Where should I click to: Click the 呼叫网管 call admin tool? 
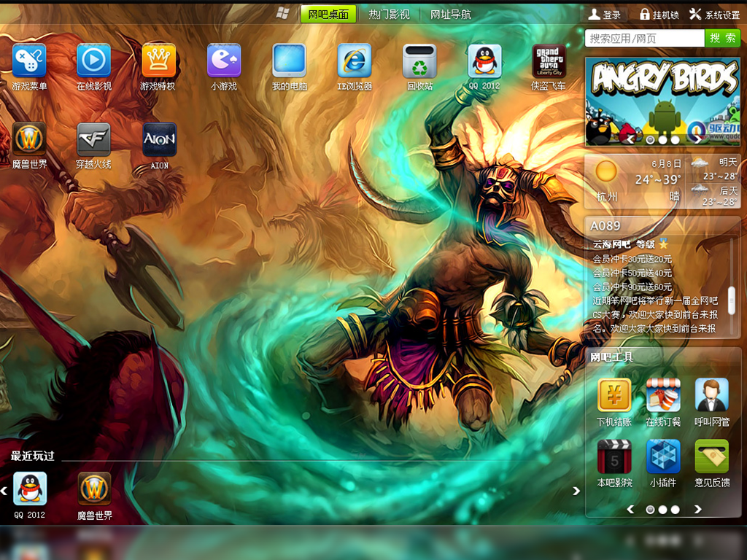click(712, 394)
